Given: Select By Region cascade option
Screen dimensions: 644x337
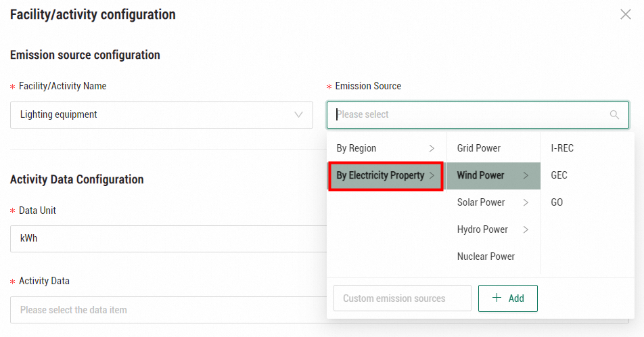Looking at the screenshot, I should point(356,148).
